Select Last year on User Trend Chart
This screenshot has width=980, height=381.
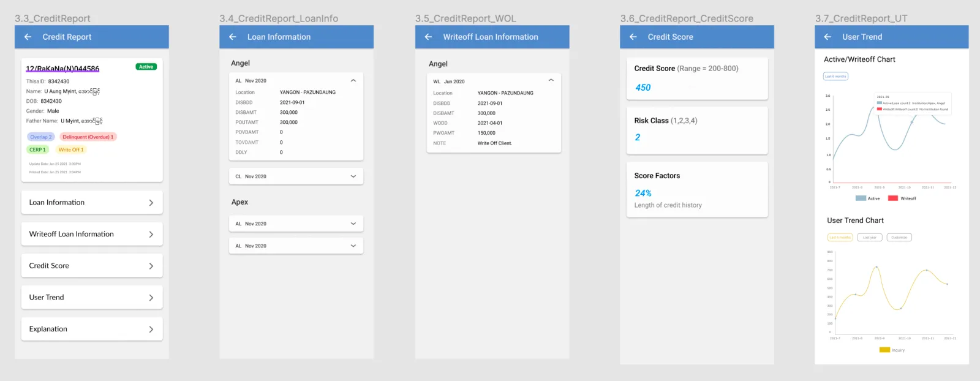coord(870,238)
